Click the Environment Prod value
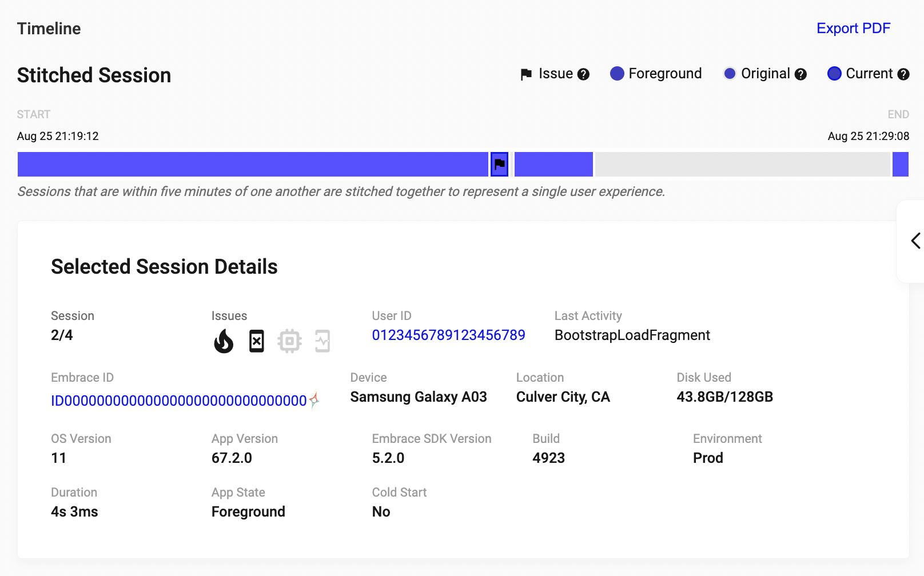924x576 pixels. click(708, 458)
